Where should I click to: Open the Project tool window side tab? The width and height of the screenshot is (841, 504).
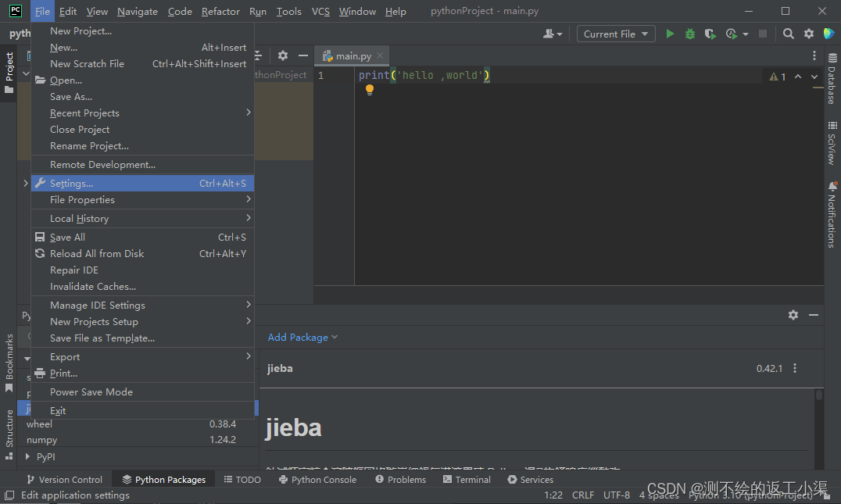(x=9, y=73)
